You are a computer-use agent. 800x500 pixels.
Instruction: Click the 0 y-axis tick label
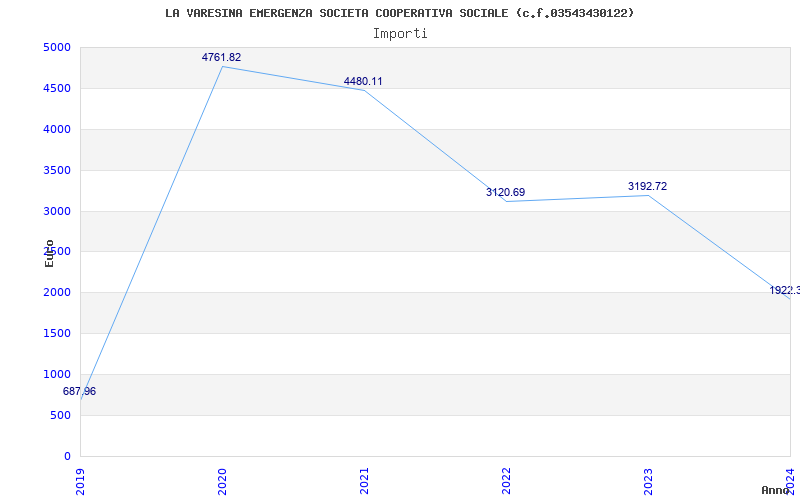coord(67,456)
